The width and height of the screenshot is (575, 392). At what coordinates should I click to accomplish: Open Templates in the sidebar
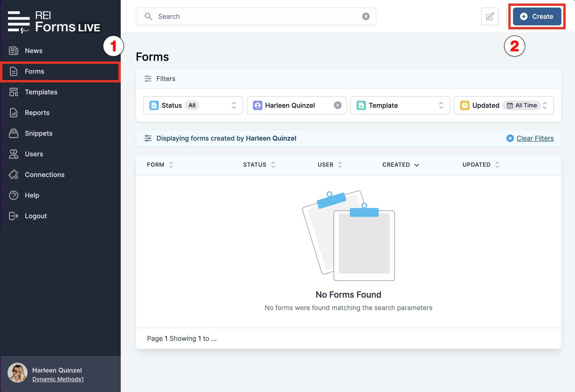[41, 92]
